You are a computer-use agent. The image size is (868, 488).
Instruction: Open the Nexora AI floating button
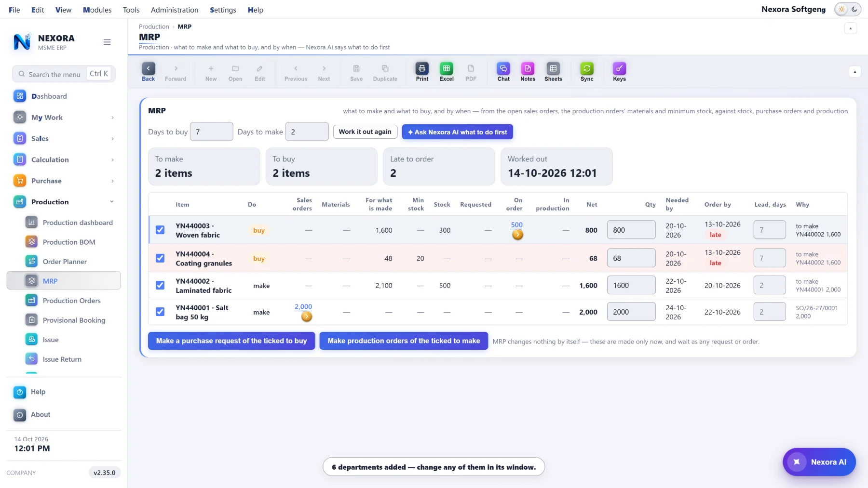[x=819, y=462]
